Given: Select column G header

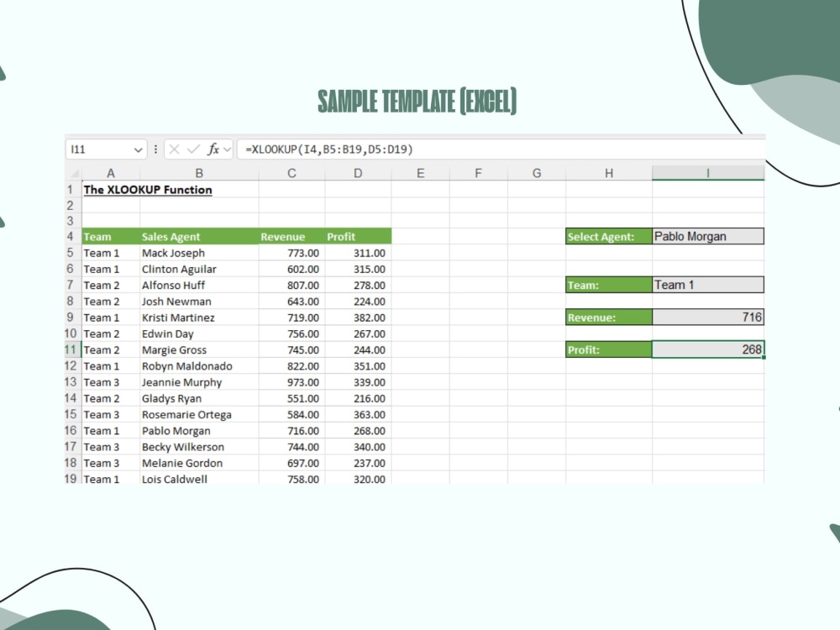Looking at the screenshot, I should pyautogui.click(x=537, y=173).
